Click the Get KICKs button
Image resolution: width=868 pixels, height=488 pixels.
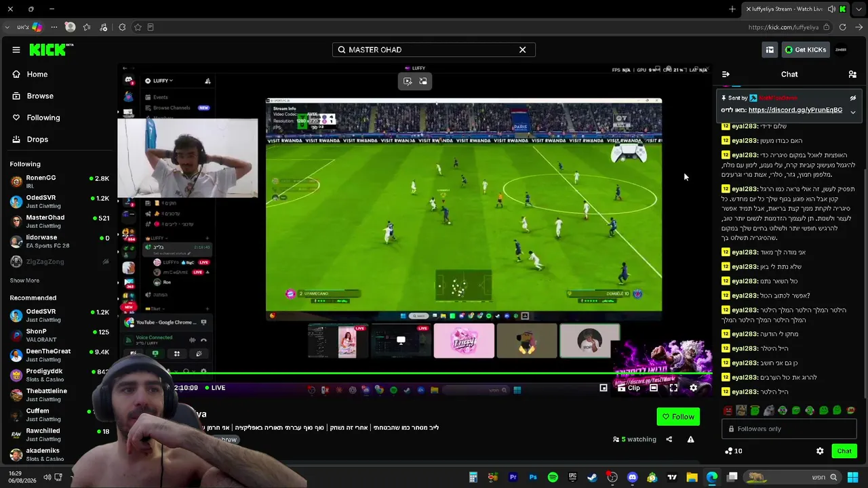click(806, 49)
